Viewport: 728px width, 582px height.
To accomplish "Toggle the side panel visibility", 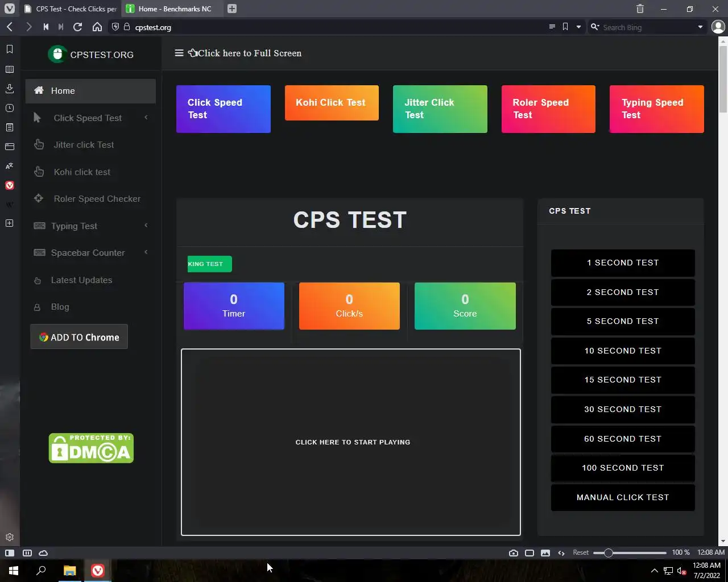I will 10,553.
